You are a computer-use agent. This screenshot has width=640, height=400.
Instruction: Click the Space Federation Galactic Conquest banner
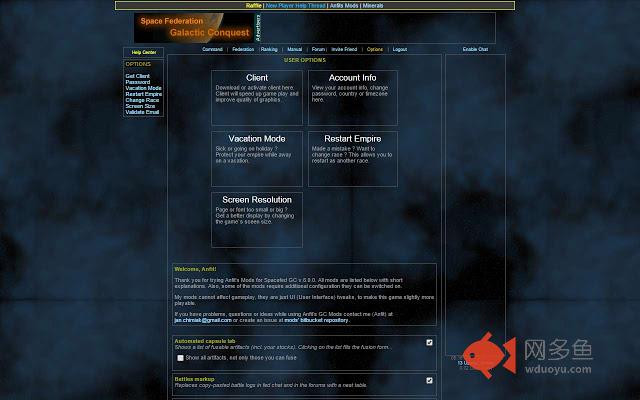194,27
